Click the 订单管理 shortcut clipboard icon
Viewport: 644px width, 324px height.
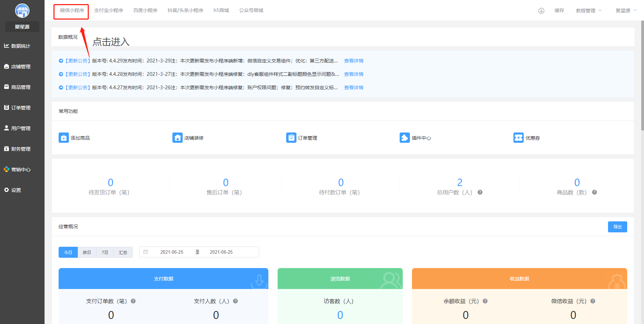(x=291, y=138)
